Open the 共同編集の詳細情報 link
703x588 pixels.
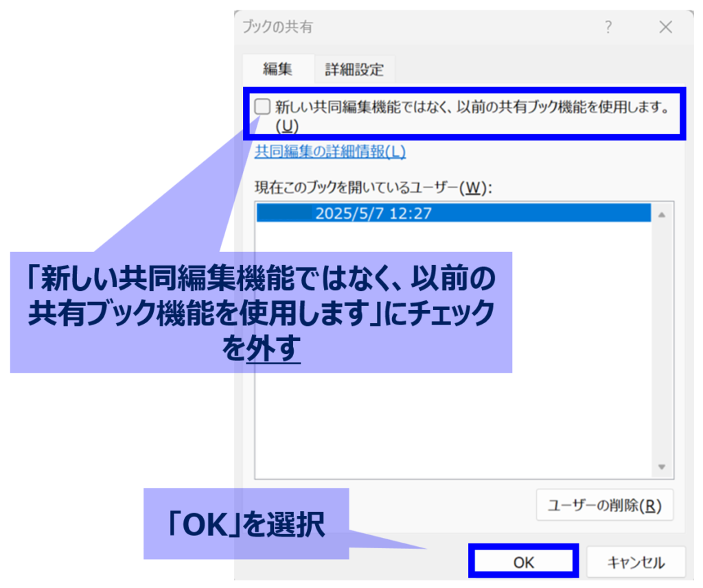point(330,152)
